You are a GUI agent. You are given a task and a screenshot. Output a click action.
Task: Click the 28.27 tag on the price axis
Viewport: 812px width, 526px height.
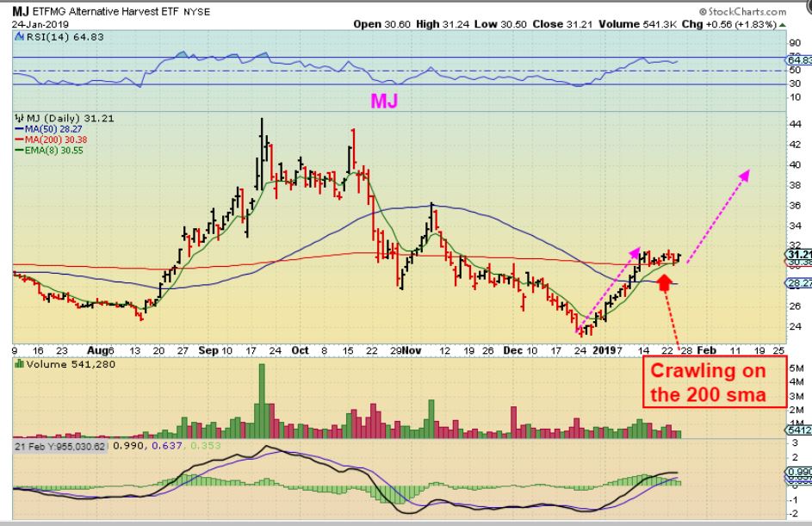[799, 283]
